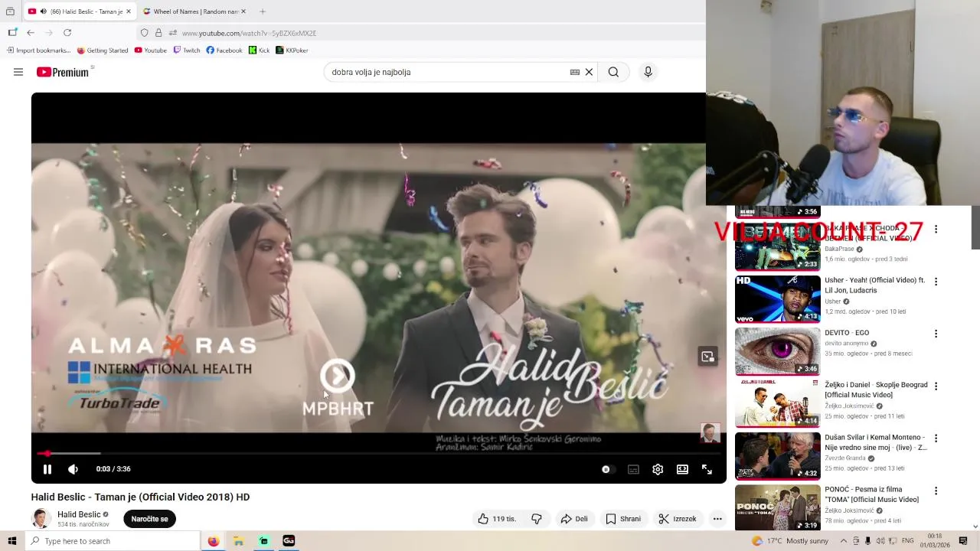Close the Wheel of Names tab
The image size is (980, 551).
(x=243, y=11)
